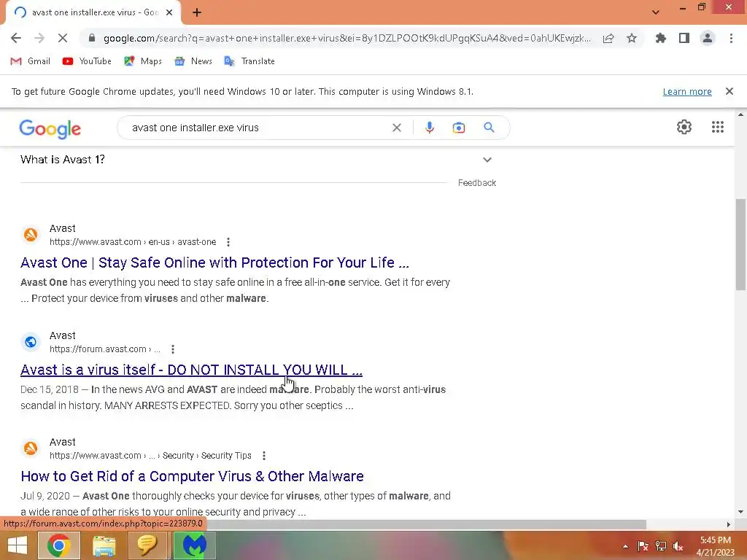Click the vertical scrollbar thumb
Image resolution: width=747 pixels, height=560 pixels.
(740, 244)
